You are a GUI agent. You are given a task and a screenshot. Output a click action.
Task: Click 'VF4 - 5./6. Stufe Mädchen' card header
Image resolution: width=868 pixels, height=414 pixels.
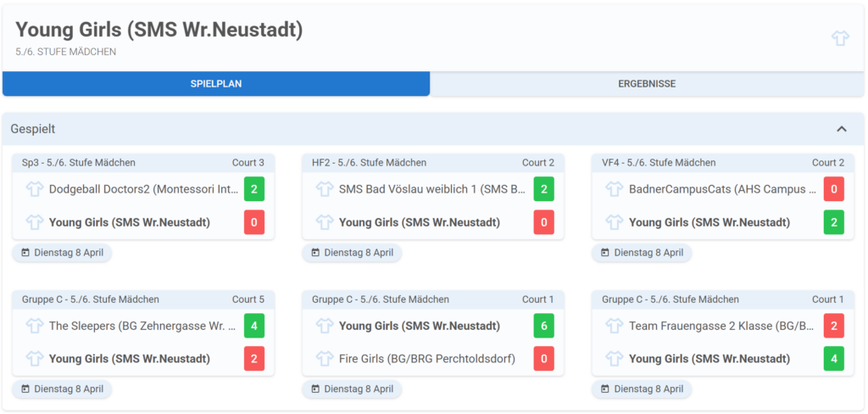pyautogui.click(x=724, y=163)
